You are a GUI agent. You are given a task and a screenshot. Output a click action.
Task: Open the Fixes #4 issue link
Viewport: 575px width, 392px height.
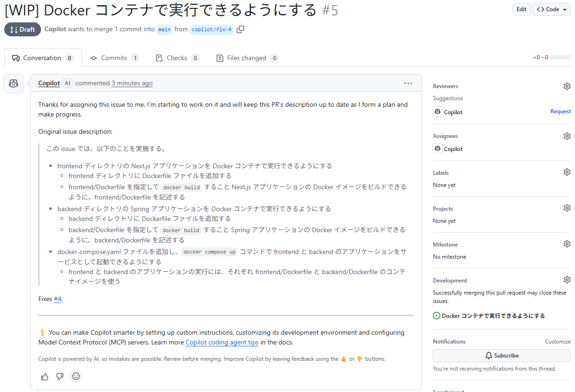click(x=58, y=299)
